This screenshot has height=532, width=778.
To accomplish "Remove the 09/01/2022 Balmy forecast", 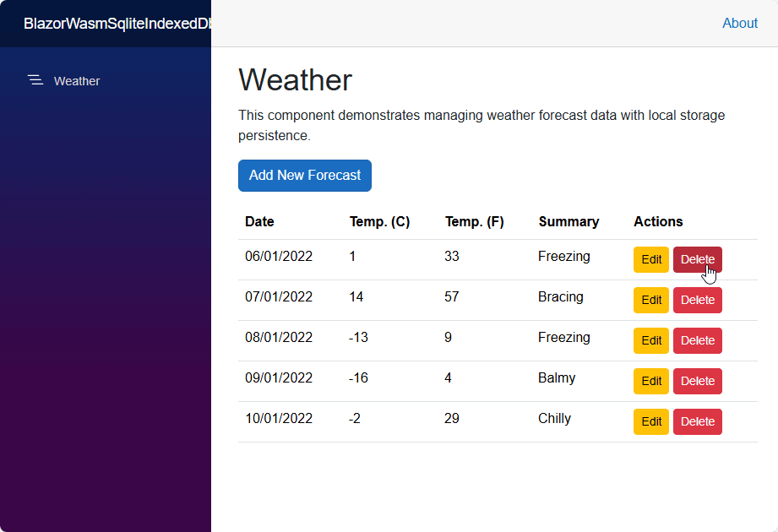I will [x=697, y=382].
